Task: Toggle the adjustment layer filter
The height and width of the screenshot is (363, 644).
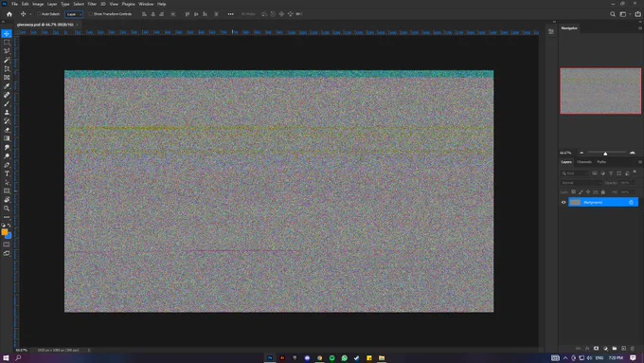Action: (x=602, y=173)
